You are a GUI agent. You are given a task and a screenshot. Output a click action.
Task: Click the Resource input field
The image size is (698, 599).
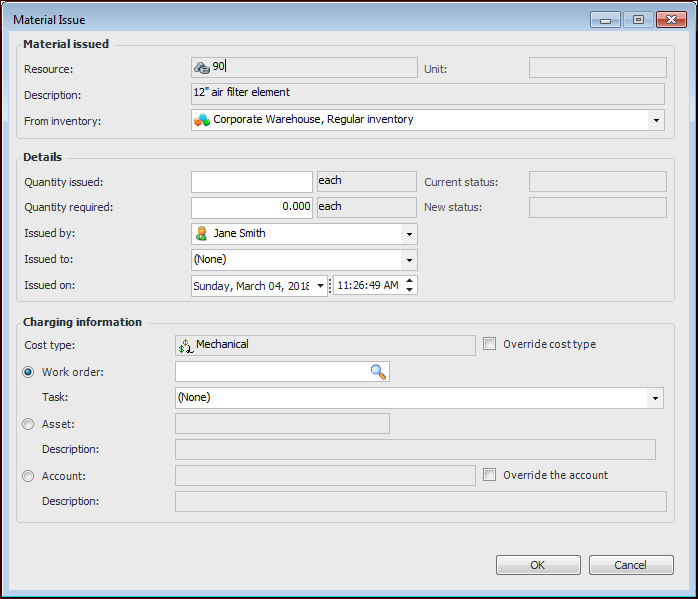[x=304, y=67]
